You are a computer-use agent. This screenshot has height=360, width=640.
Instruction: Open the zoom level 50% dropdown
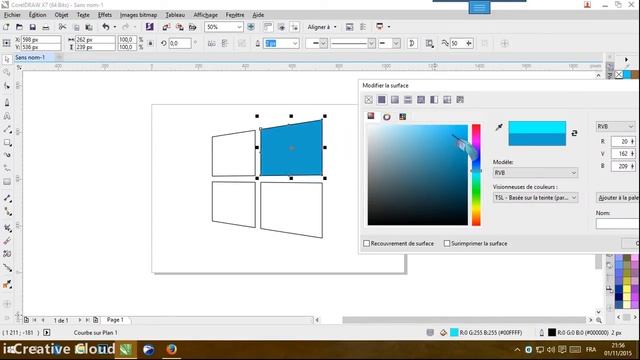(x=239, y=27)
